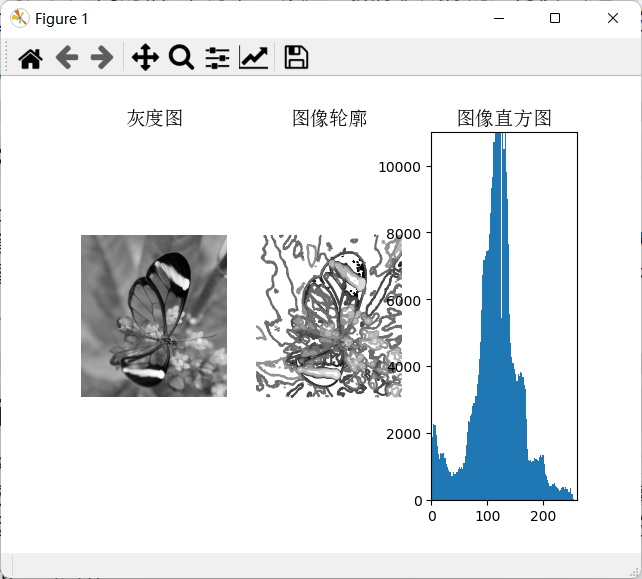Click the 4000 y-axis tick label
The height and width of the screenshot is (579, 642).
pos(403,367)
